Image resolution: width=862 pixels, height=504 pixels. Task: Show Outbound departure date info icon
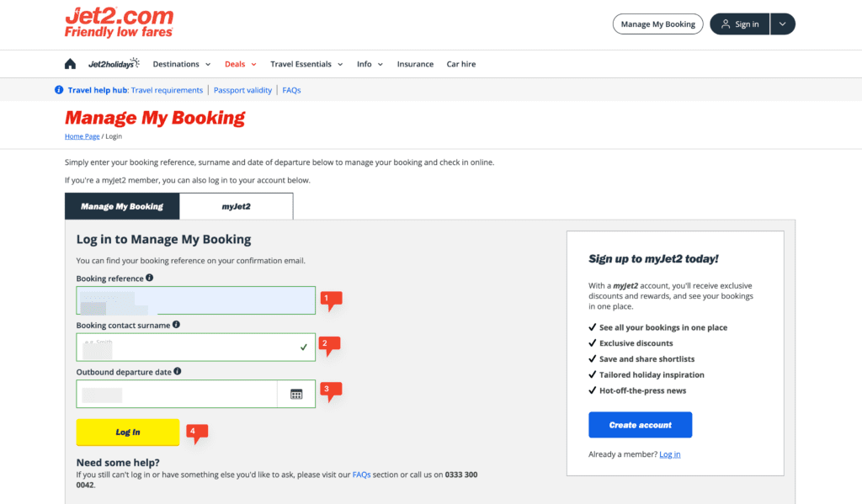177,371
